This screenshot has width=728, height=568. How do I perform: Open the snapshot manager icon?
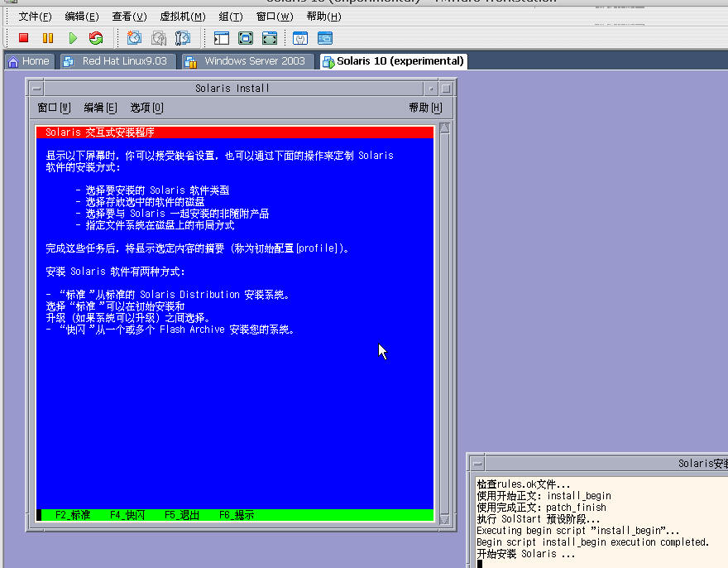(183, 38)
